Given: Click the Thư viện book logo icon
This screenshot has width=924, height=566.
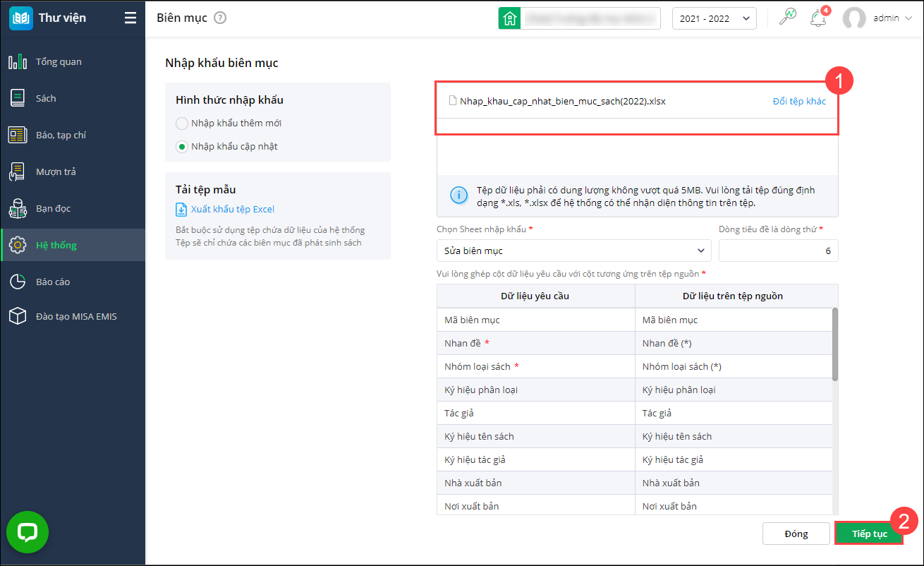Looking at the screenshot, I should (20, 18).
